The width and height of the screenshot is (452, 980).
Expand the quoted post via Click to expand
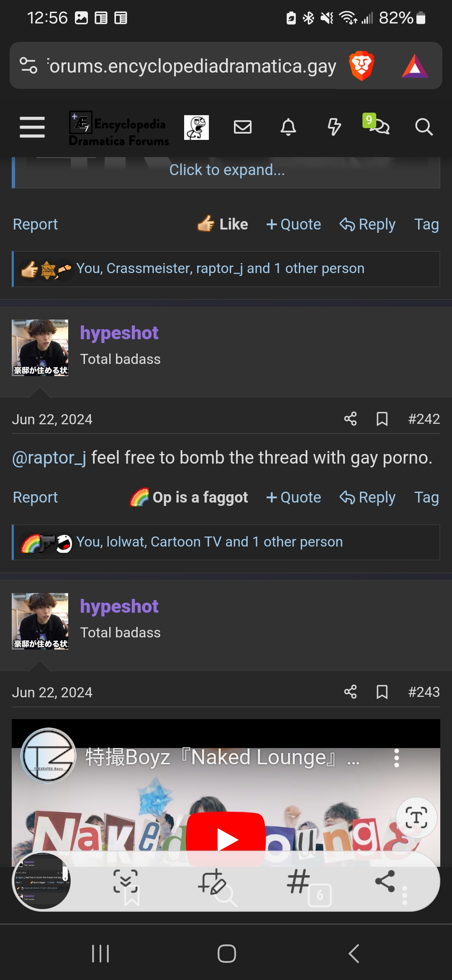click(227, 170)
